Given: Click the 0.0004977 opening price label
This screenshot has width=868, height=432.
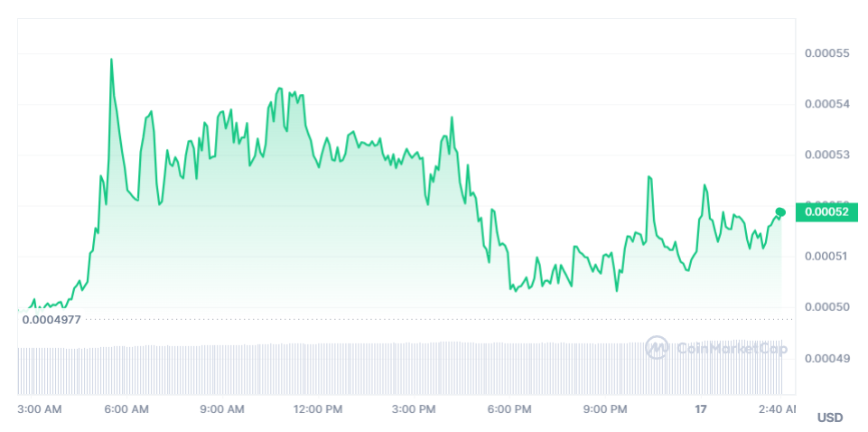Looking at the screenshot, I should pyautogui.click(x=51, y=319).
